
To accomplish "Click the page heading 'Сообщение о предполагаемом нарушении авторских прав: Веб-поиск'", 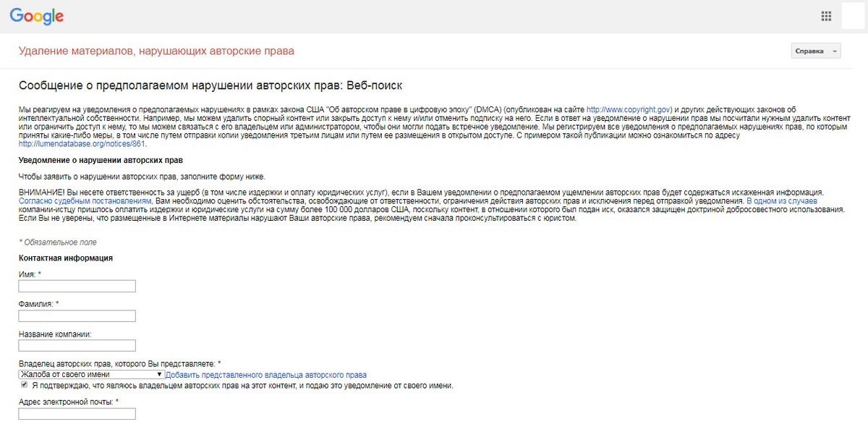I will tap(210, 85).
